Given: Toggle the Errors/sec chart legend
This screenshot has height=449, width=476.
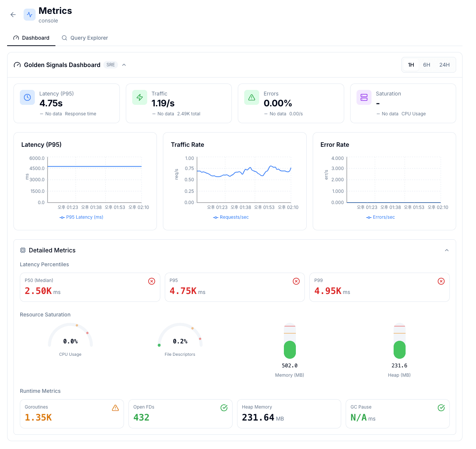Looking at the screenshot, I should pyautogui.click(x=381, y=217).
